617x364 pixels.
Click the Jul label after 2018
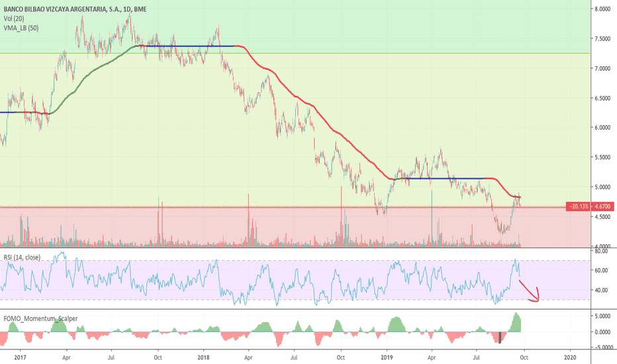coord(293,357)
